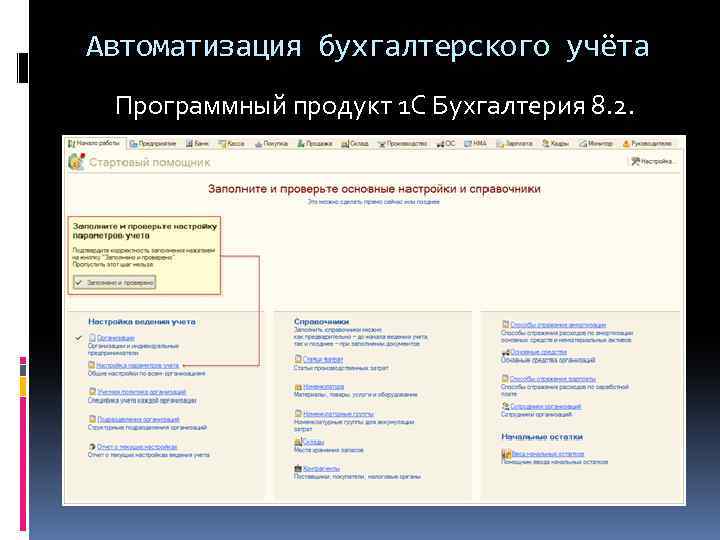Click text 'Помощник ввода начальных остатков'
Screen dimensions: 720x540
tap(554, 461)
